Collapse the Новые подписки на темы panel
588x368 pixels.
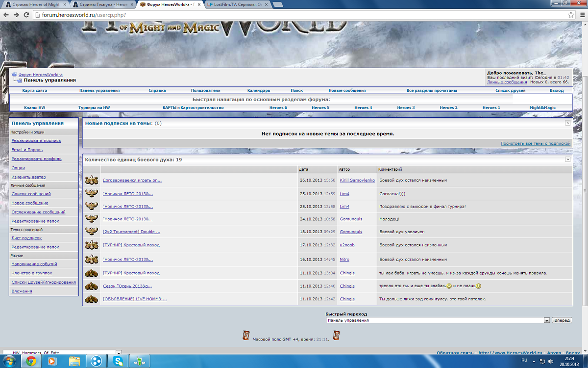pos(568,123)
